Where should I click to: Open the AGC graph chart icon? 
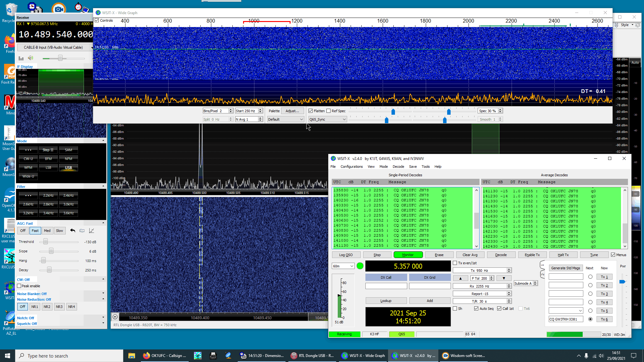(x=92, y=231)
